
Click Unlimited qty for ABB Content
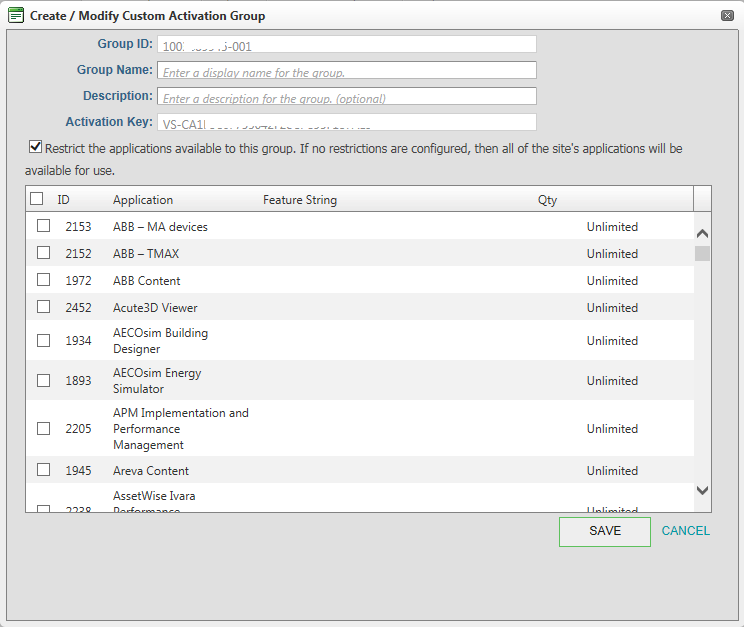coord(612,281)
